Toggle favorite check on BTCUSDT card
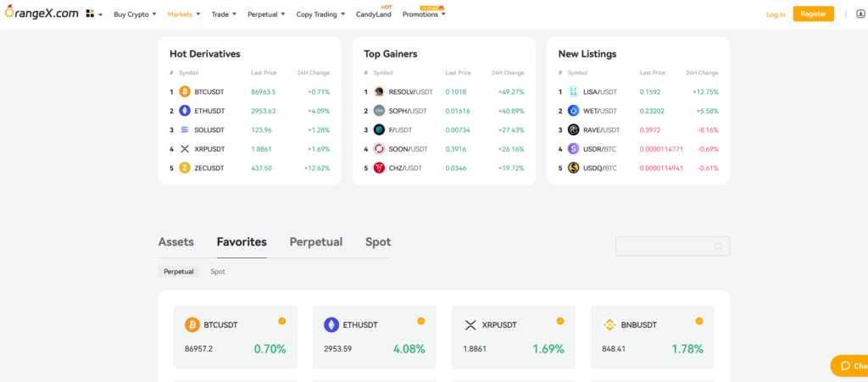868x382 pixels. (x=281, y=321)
